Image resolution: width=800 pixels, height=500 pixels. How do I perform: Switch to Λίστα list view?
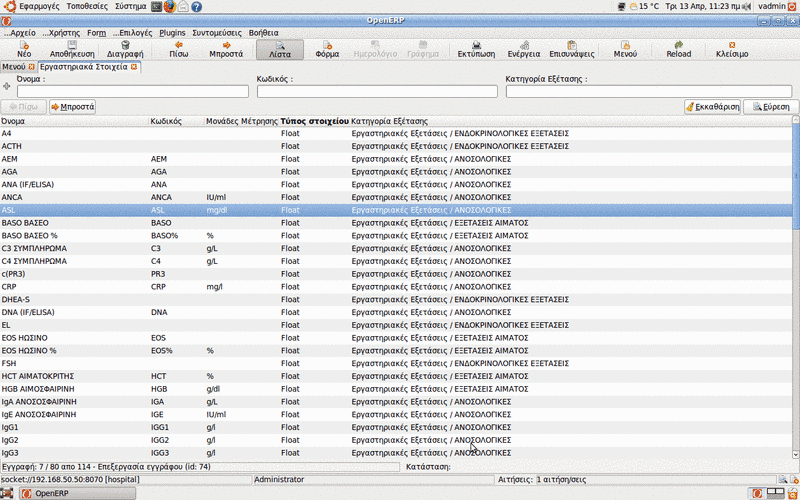280,49
